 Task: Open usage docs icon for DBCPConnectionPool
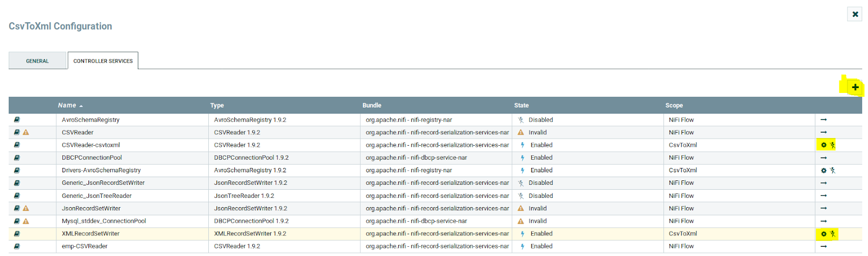pyautogui.click(x=17, y=158)
